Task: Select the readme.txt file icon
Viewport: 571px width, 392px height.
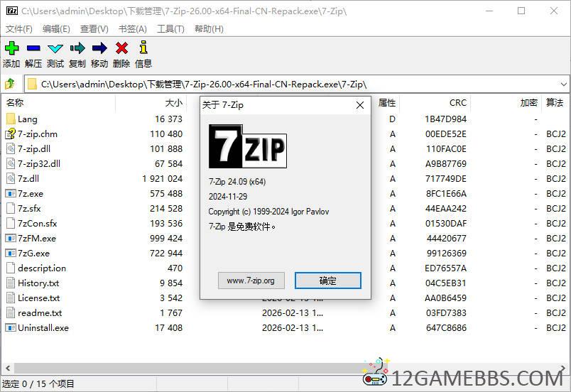Action: [x=11, y=312]
